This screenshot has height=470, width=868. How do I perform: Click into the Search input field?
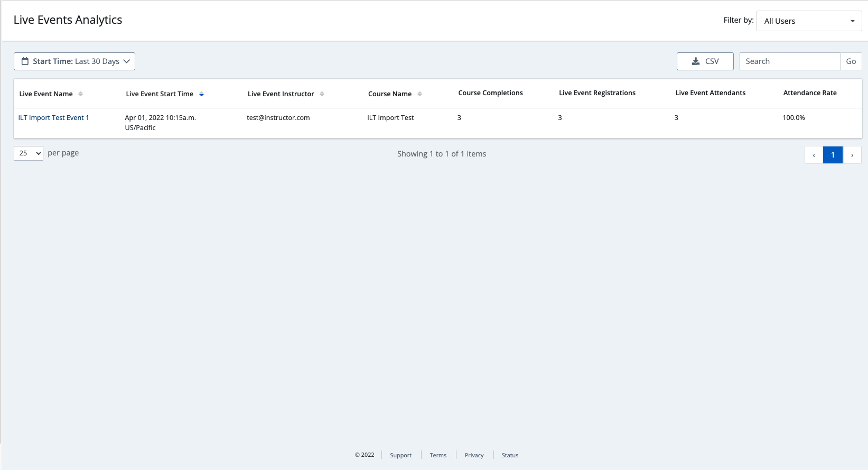(789, 61)
